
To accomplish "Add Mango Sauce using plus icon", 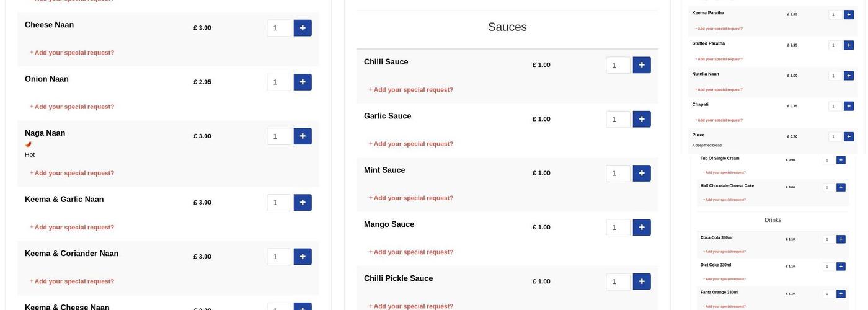I will (x=642, y=228).
